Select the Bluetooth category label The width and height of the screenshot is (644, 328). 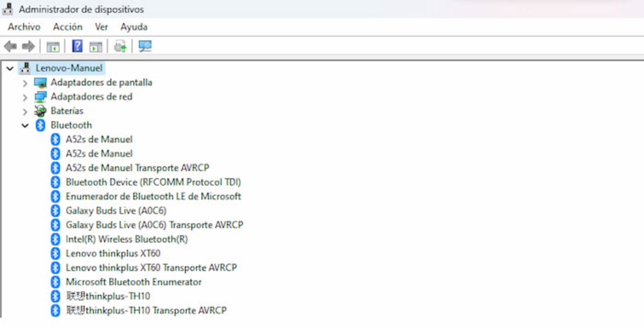click(x=71, y=125)
